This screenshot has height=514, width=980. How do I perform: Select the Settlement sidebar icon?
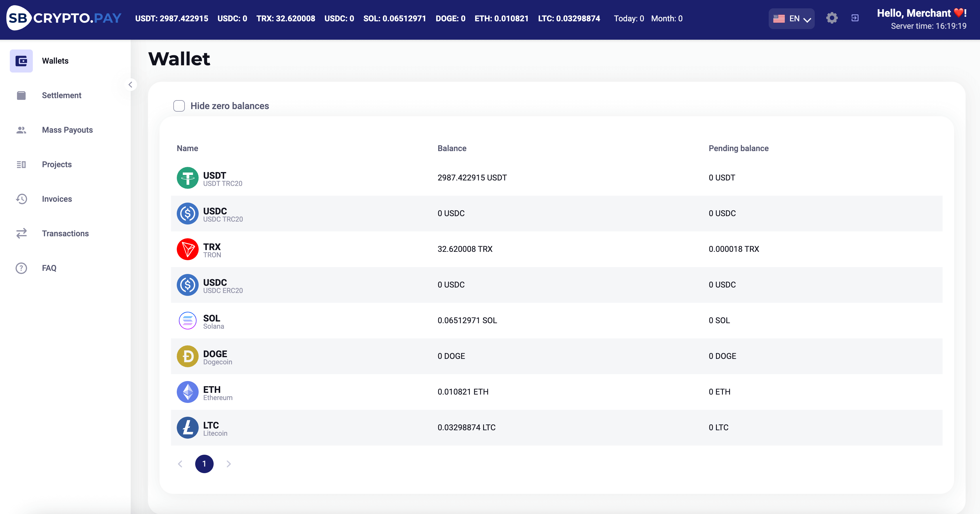pyautogui.click(x=21, y=96)
